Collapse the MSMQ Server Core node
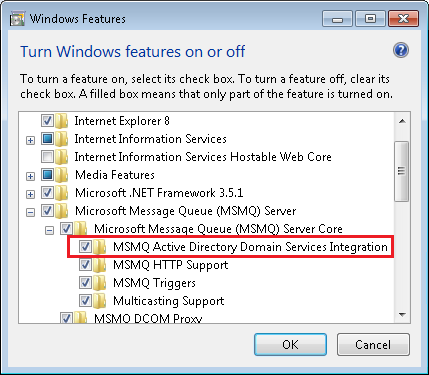 pos(49,230)
